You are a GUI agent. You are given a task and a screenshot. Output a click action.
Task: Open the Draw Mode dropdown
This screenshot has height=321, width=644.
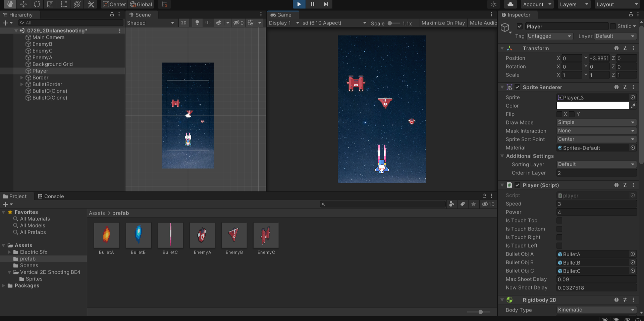(596, 122)
